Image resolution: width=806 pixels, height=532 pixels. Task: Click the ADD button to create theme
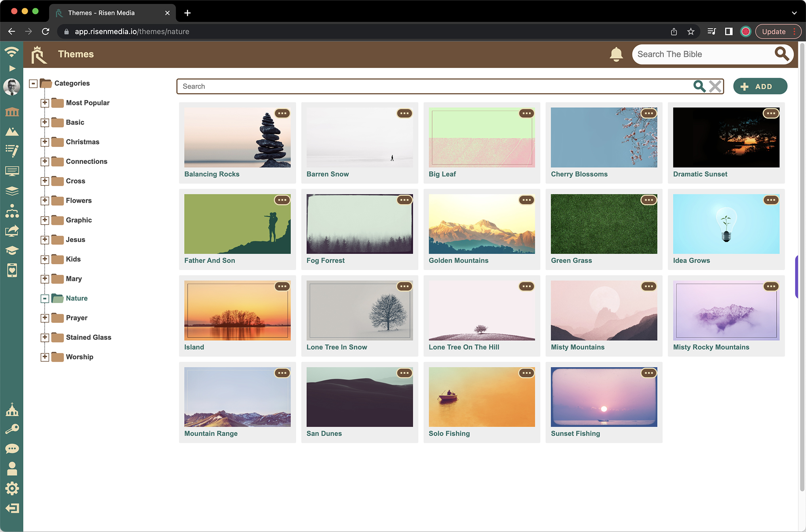coord(760,86)
